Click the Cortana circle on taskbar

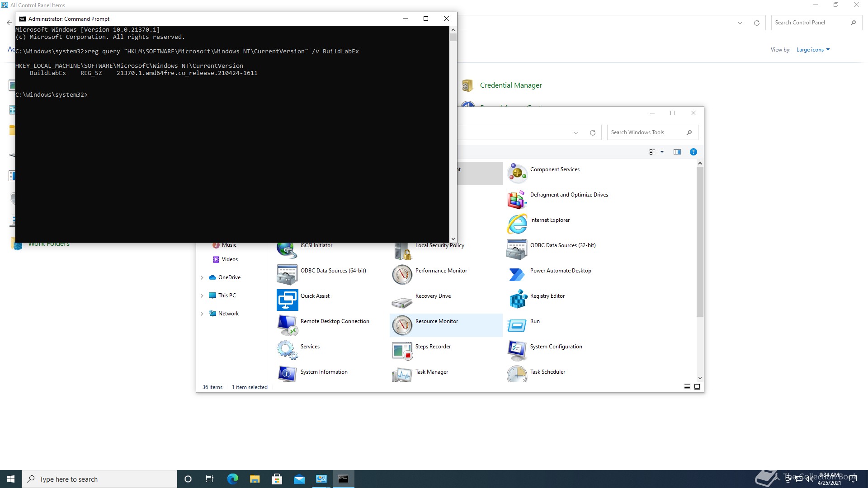point(188,479)
